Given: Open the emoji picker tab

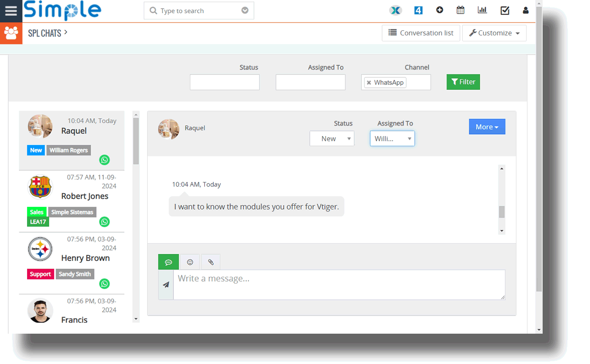Looking at the screenshot, I should click(x=190, y=262).
